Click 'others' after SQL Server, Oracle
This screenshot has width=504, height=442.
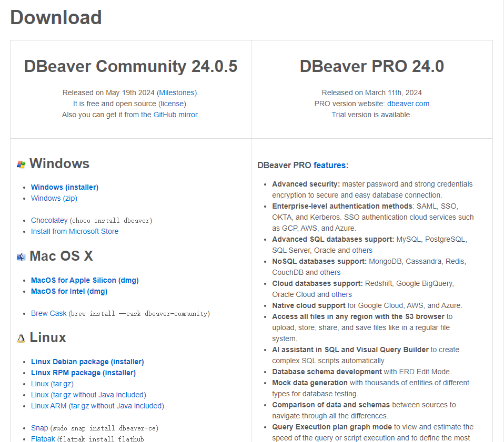point(362,250)
